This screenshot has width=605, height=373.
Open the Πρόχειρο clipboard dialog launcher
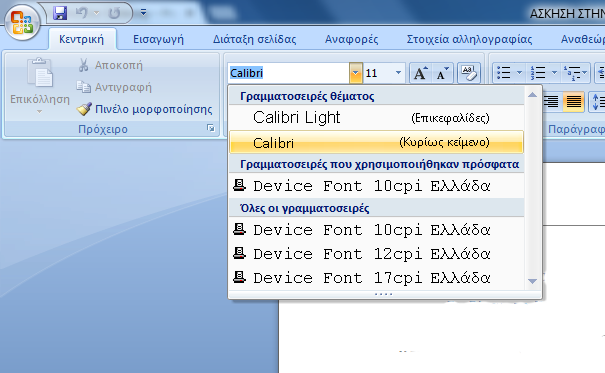pyautogui.click(x=211, y=128)
